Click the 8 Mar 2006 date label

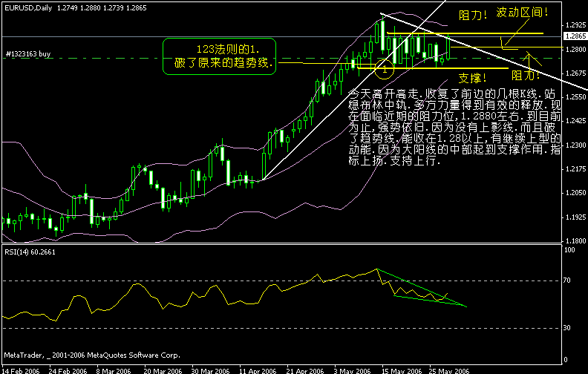coord(114,371)
